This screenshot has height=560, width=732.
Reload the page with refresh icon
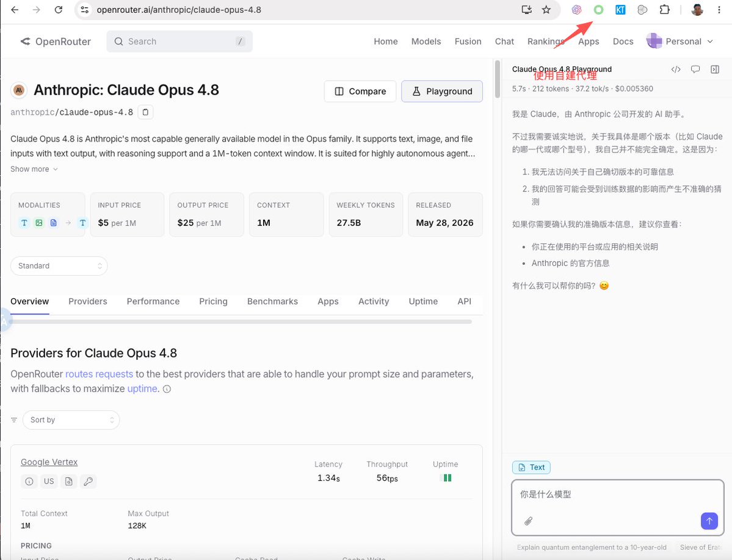pos(59,10)
